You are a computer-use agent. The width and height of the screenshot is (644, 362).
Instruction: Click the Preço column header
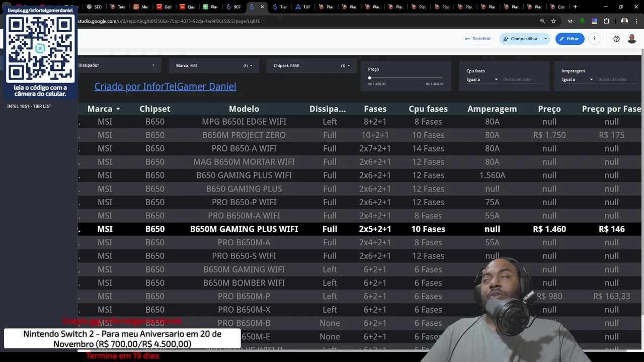549,109
